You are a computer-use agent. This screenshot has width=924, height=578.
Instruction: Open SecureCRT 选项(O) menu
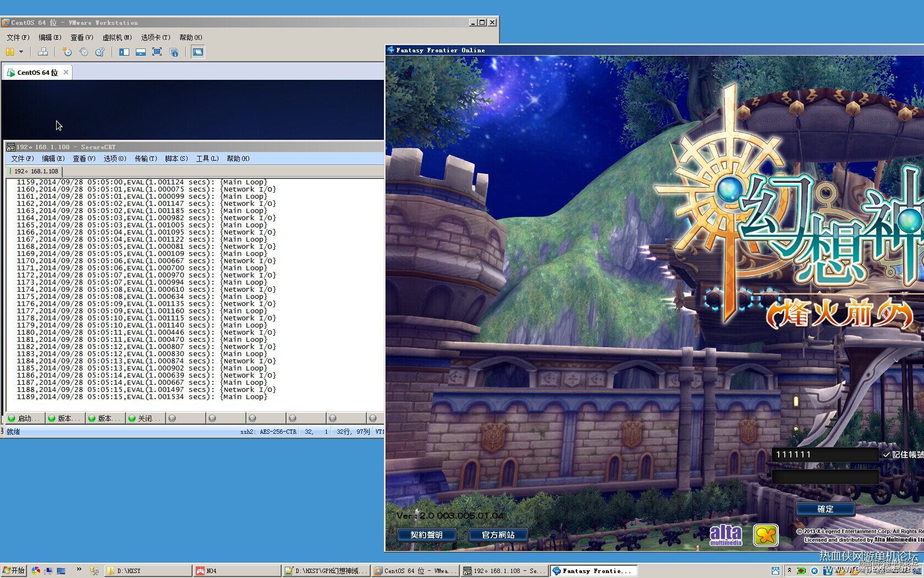tap(115, 159)
